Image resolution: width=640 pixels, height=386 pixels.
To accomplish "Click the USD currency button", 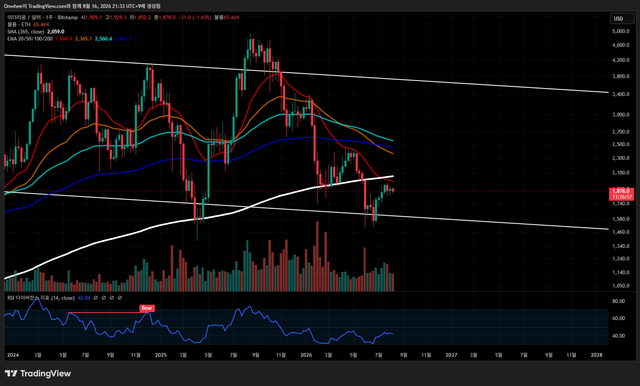I will pos(621,18).
